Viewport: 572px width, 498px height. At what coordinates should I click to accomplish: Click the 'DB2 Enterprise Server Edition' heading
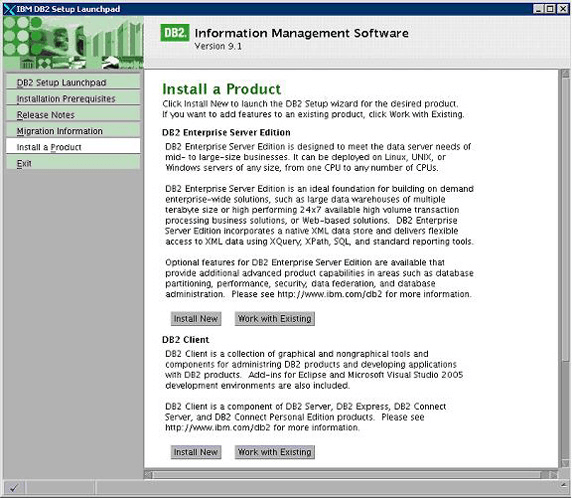[x=226, y=132]
